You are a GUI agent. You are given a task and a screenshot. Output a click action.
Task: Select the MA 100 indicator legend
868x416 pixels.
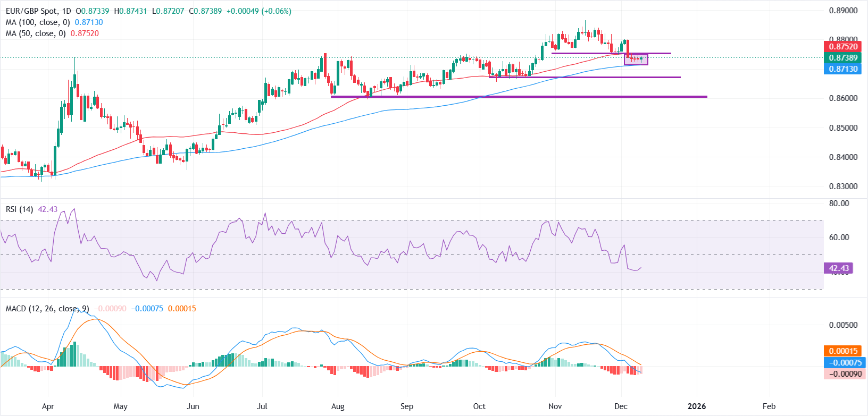[x=38, y=22]
